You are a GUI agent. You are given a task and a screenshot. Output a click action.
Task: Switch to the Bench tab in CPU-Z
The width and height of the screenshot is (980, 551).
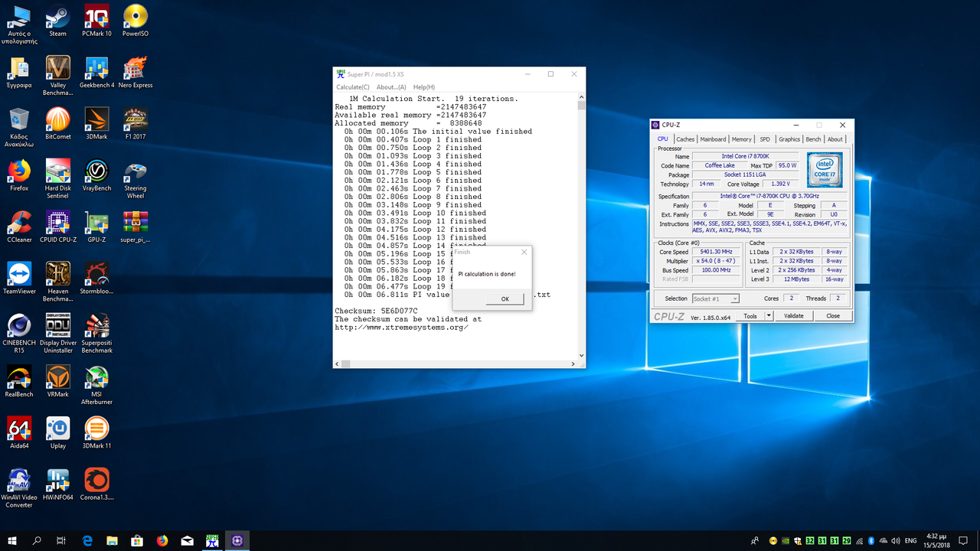813,139
